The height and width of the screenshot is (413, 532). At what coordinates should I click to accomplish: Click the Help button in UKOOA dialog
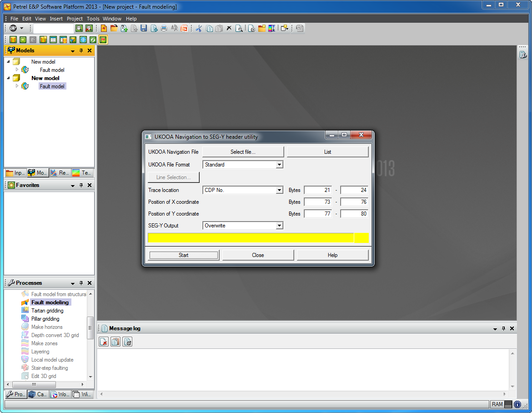click(x=332, y=255)
